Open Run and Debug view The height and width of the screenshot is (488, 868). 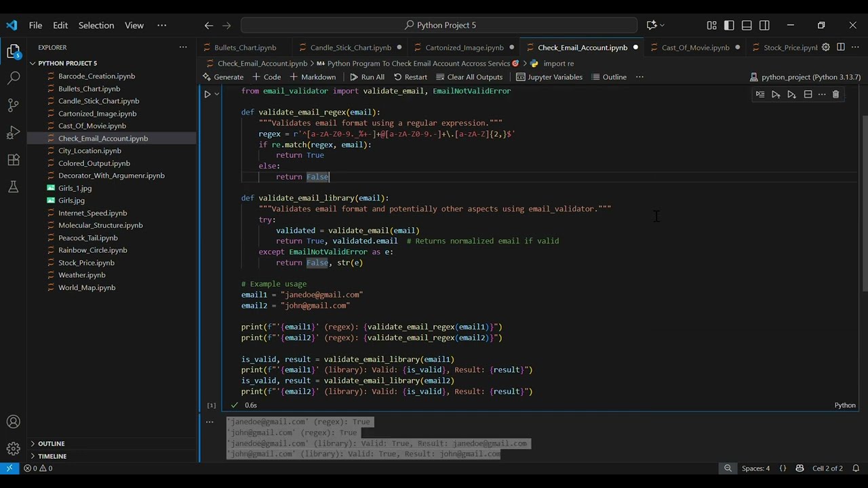pos(13,132)
